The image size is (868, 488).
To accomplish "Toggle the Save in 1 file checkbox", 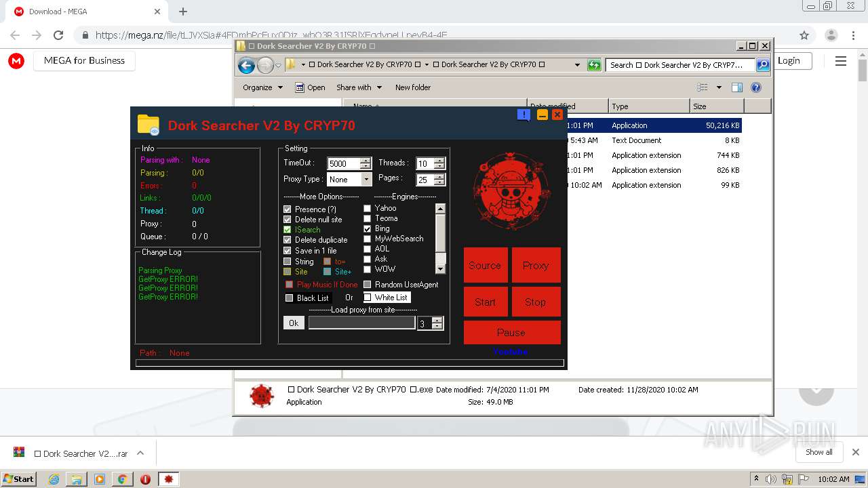I will click(288, 251).
